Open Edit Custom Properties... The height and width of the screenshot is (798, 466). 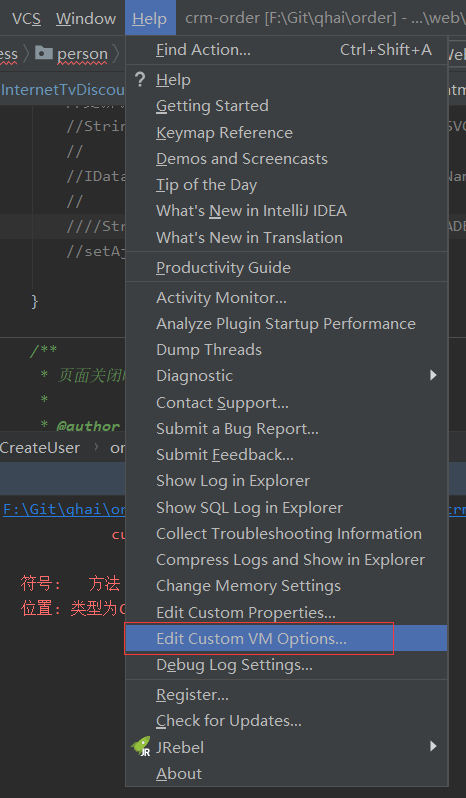[286, 612]
